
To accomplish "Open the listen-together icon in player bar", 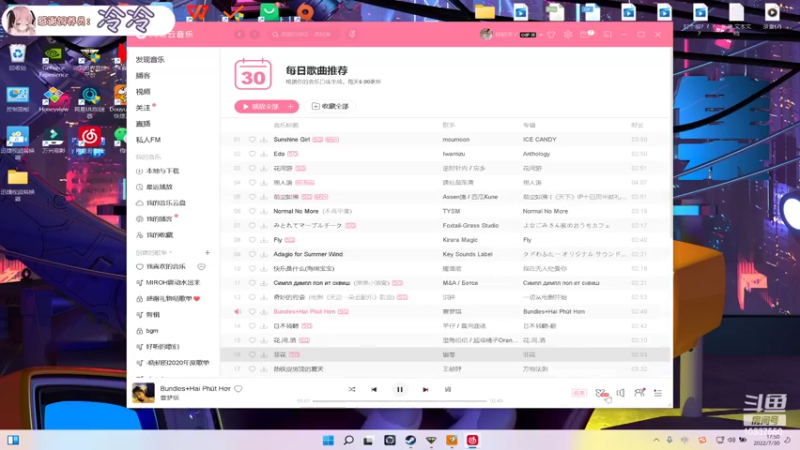I will coord(639,392).
